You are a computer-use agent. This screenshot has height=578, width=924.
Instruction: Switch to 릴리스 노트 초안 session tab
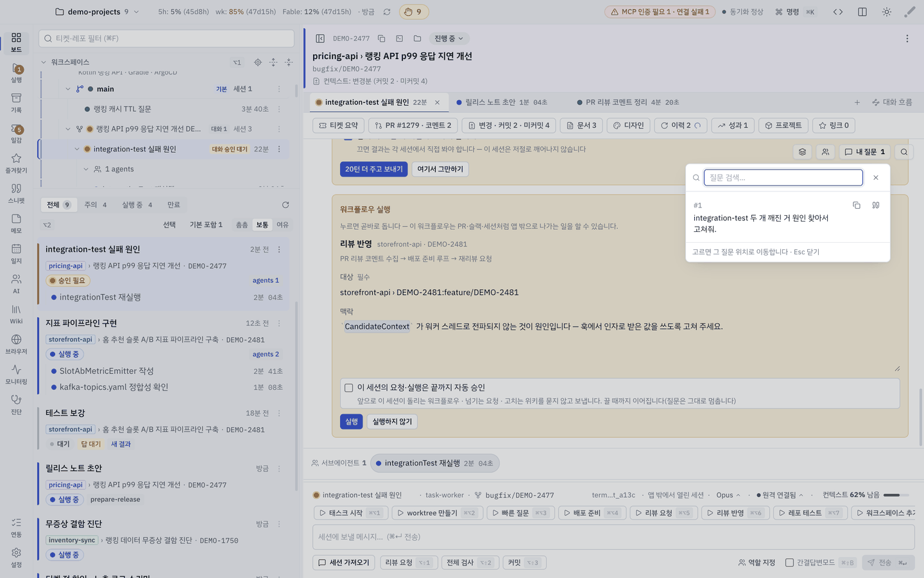[x=501, y=102]
